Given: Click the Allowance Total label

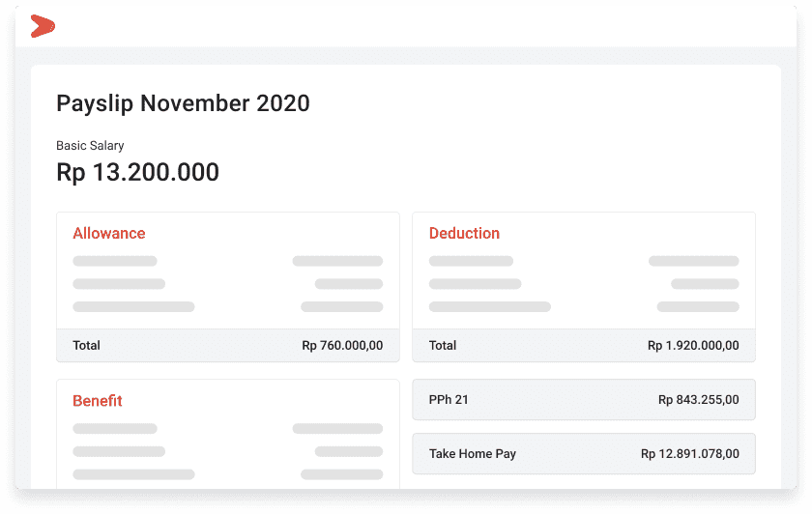Looking at the screenshot, I should 86,345.
